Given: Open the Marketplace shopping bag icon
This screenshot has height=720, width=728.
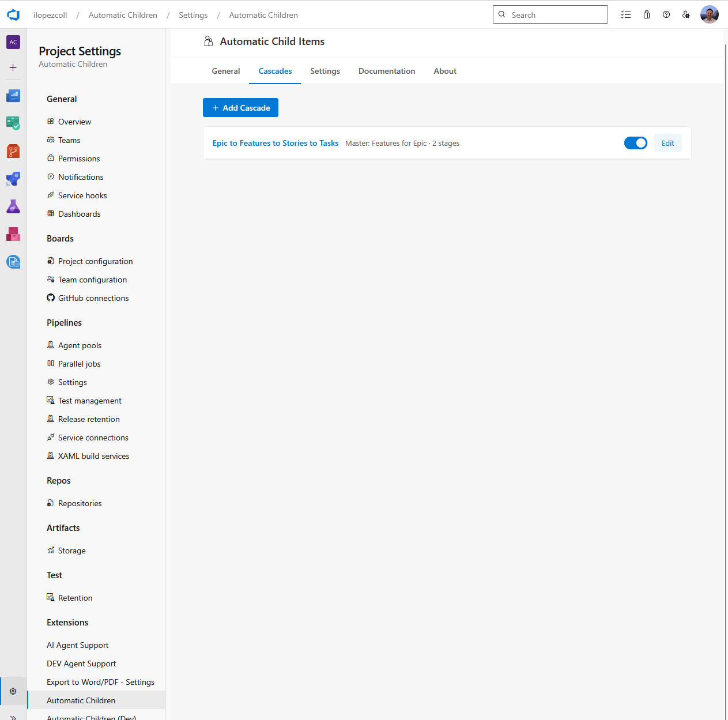Looking at the screenshot, I should click(x=646, y=14).
